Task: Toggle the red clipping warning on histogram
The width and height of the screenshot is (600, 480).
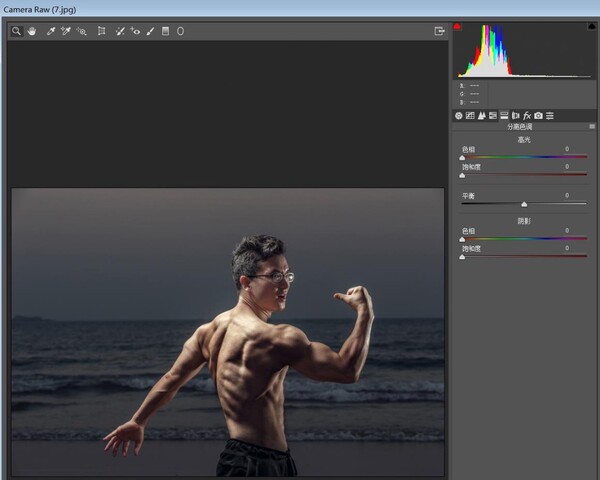Action: point(457,26)
